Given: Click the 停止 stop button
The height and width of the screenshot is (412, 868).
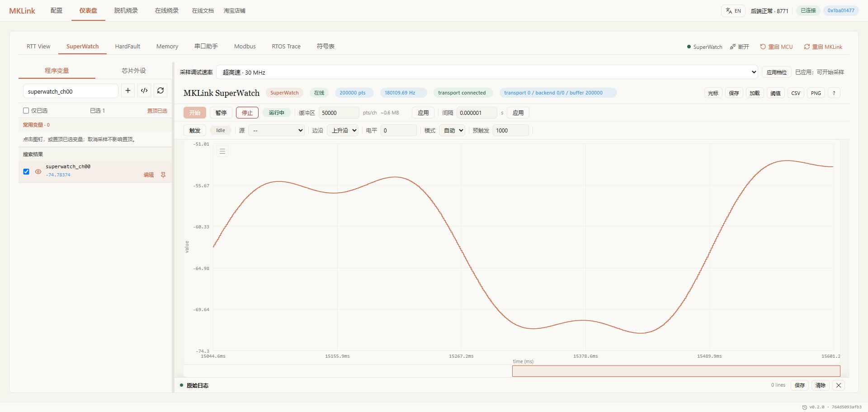Looking at the screenshot, I should click(247, 113).
